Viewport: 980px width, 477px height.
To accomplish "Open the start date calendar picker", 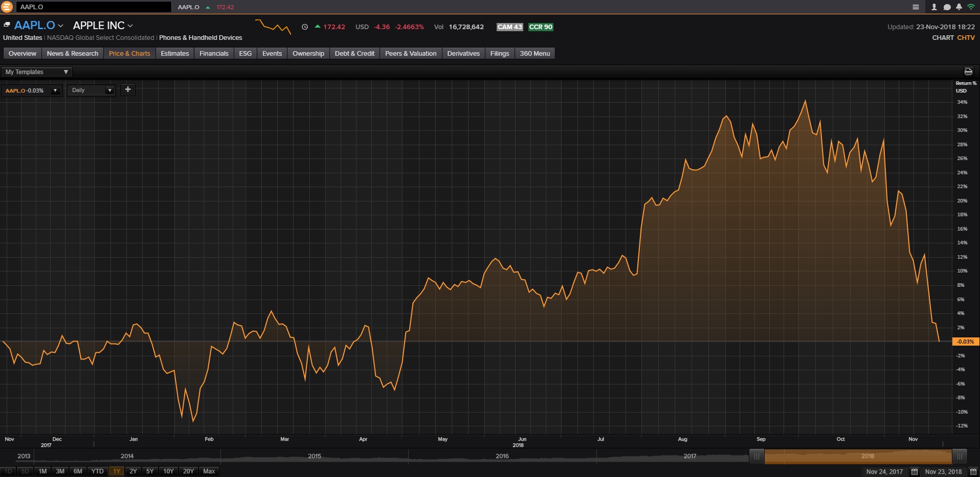I will [915, 471].
